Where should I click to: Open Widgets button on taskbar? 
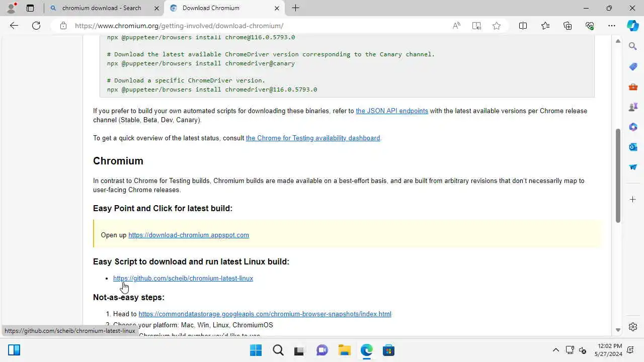tap(14, 350)
